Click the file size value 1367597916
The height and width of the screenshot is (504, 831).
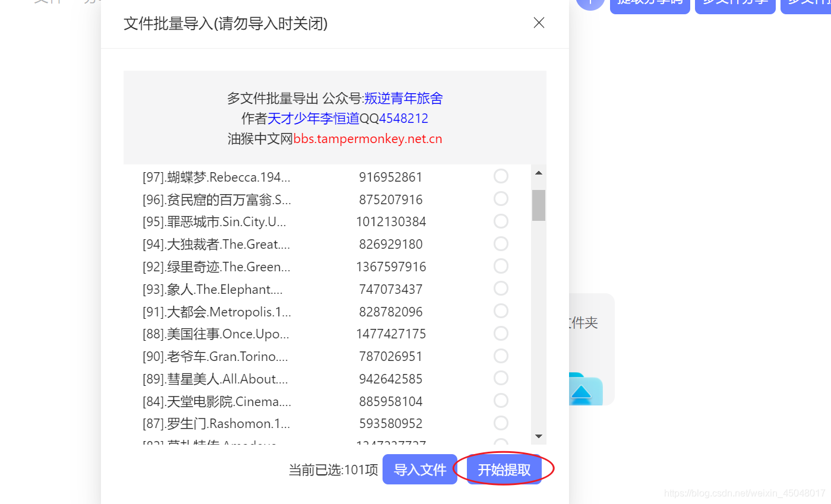[x=391, y=267]
